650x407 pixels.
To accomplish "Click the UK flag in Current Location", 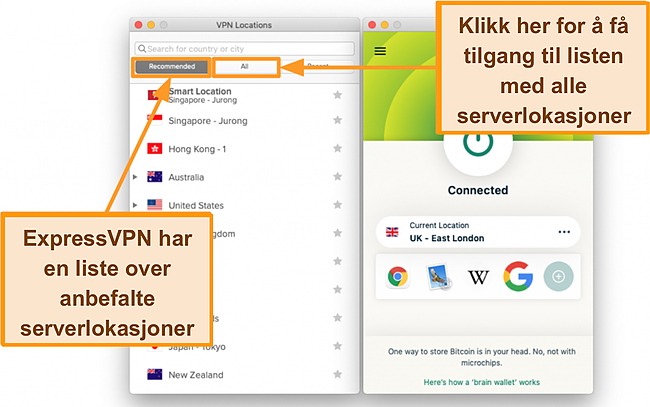I will pos(392,232).
